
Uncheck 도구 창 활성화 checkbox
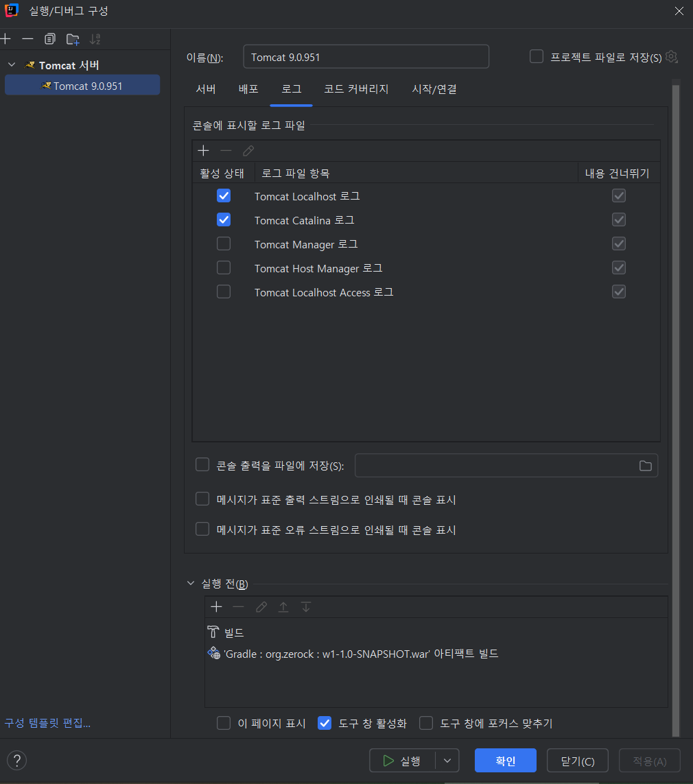[325, 723]
